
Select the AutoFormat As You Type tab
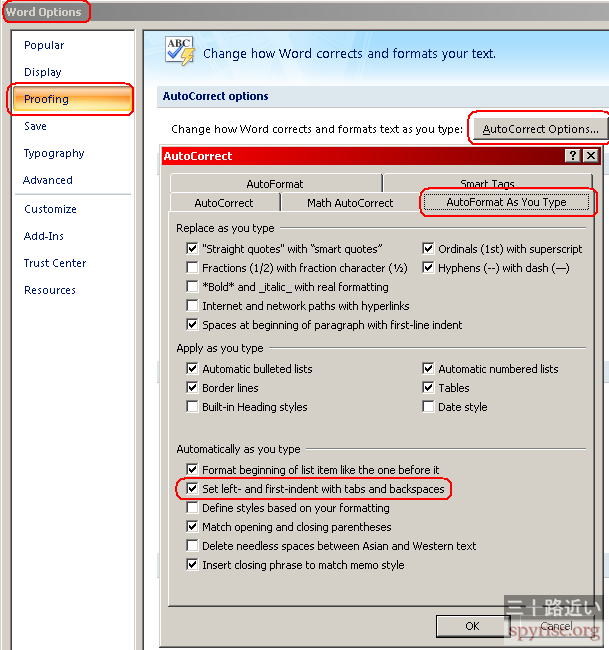506,202
